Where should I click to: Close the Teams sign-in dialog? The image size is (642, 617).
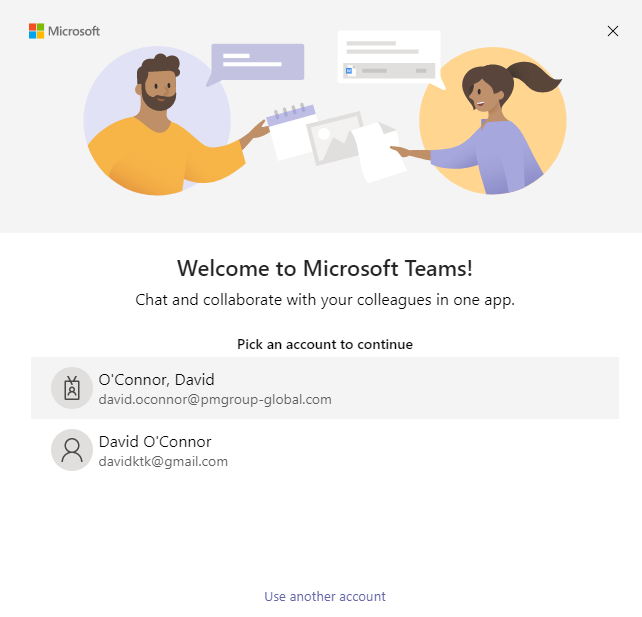click(613, 31)
